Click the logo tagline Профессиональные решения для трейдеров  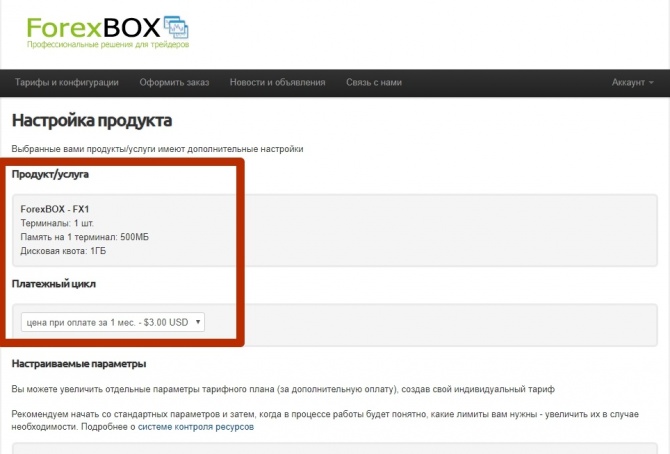pyautogui.click(x=108, y=44)
